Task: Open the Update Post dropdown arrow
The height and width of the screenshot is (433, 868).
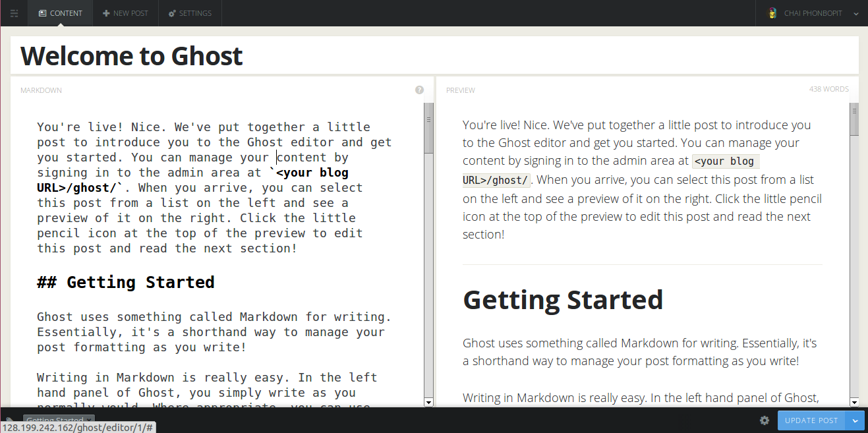Action: pyautogui.click(x=855, y=420)
